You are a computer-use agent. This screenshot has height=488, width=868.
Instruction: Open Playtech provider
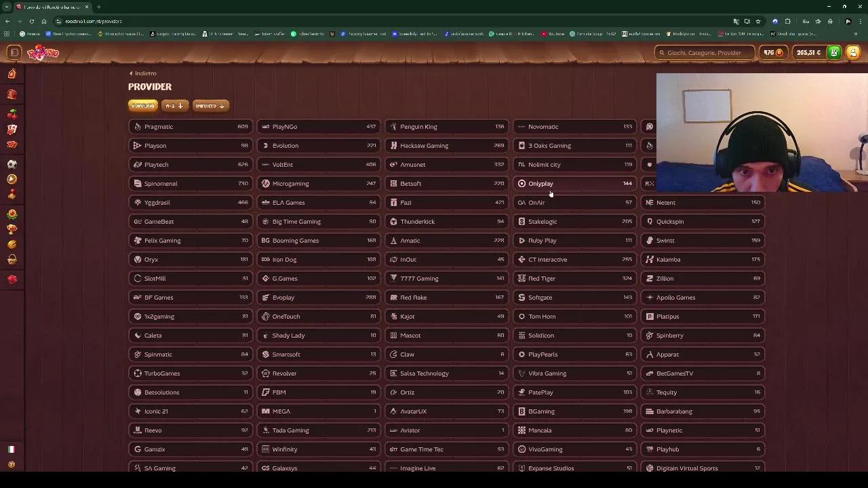[x=190, y=165]
